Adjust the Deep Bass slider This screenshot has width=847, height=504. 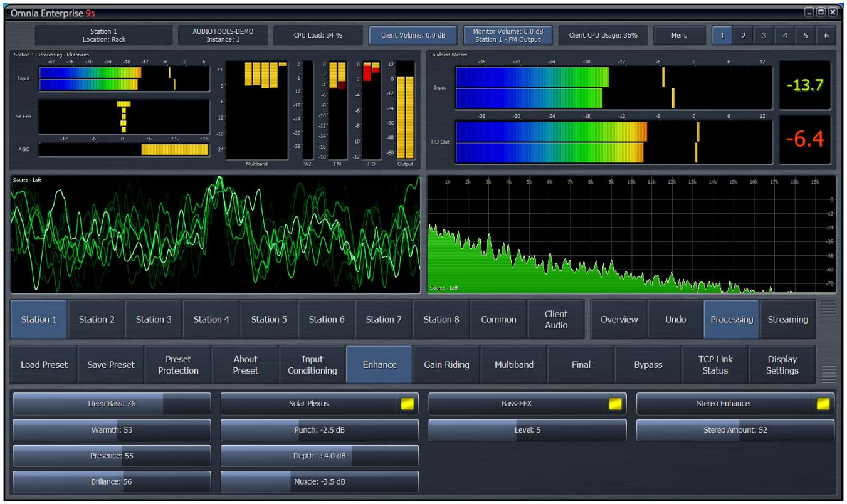coord(112,404)
